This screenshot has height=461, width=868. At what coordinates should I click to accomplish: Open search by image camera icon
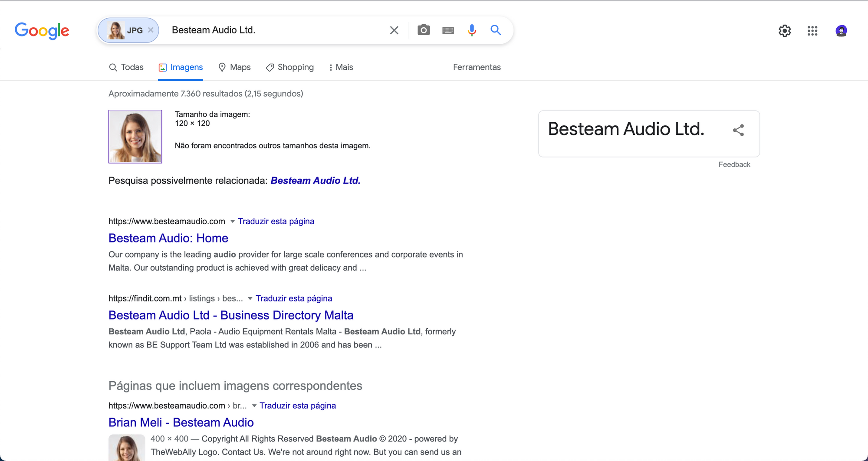coord(424,30)
